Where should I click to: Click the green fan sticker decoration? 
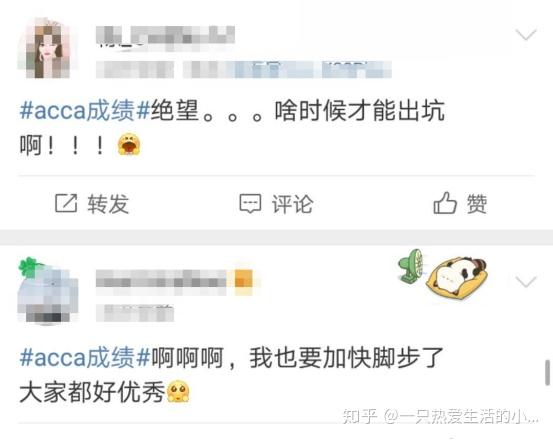411,266
